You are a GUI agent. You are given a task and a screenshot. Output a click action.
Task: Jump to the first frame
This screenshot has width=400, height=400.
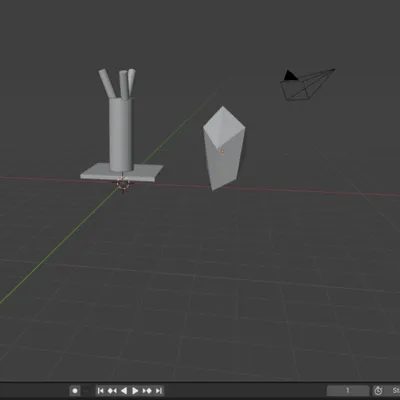coord(100,391)
